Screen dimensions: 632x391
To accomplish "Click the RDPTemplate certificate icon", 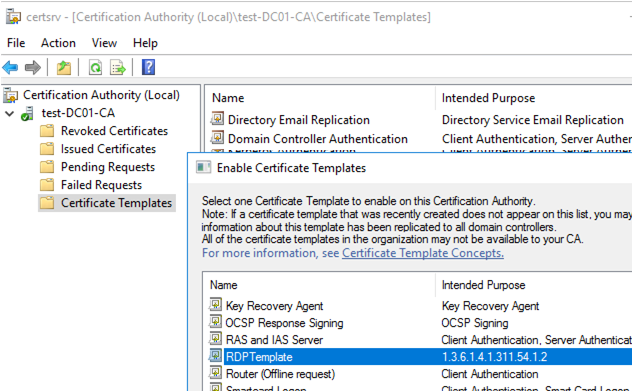I will point(215,356).
